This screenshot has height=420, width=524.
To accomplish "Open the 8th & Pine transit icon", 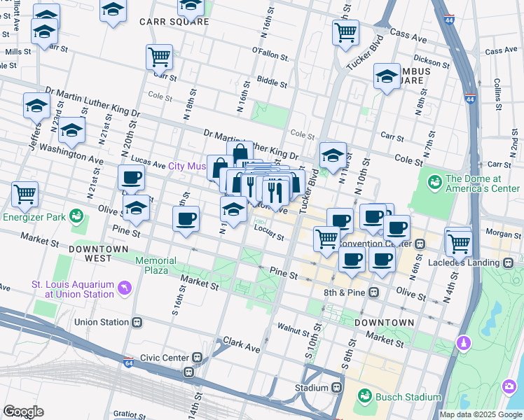I will [x=373, y=293].
